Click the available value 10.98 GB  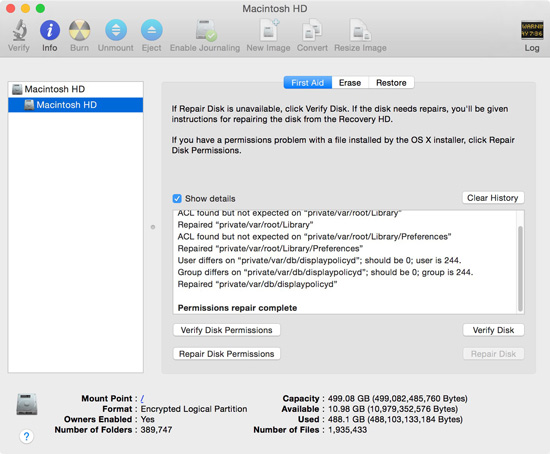393,409
